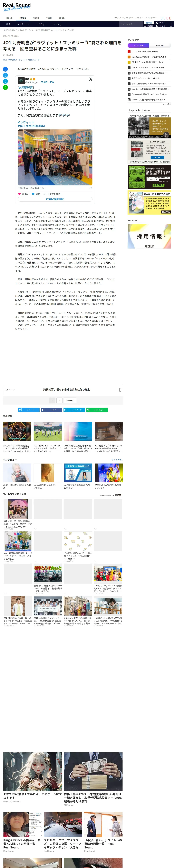
Task: Switch to the BOOK tab
Action: [61, 18]
